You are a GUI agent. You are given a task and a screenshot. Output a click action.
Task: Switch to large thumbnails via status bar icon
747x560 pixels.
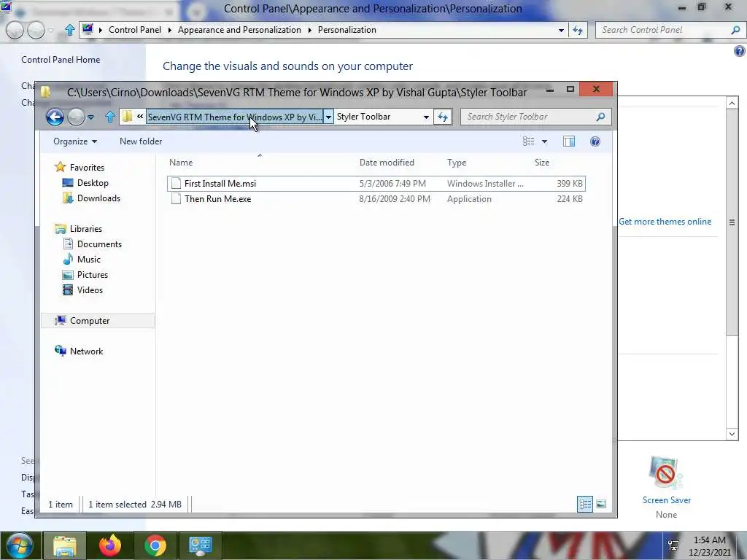tap(601, 504)
